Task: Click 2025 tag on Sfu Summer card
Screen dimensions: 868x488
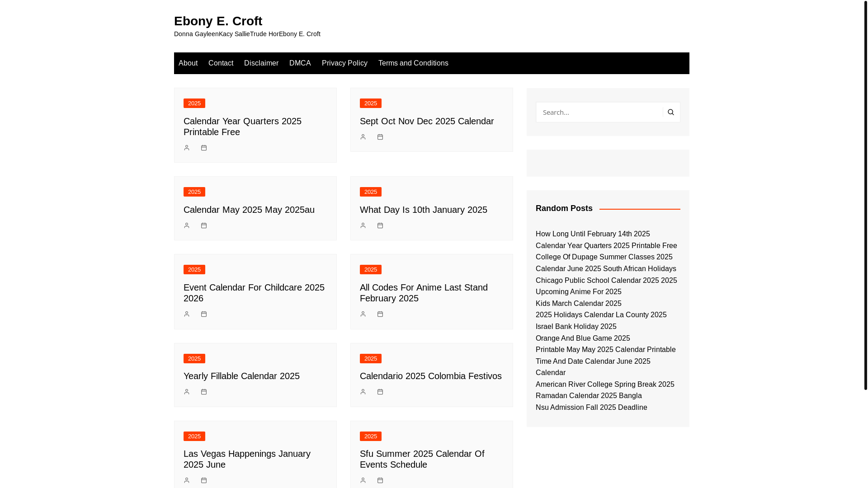Action: 371,436
